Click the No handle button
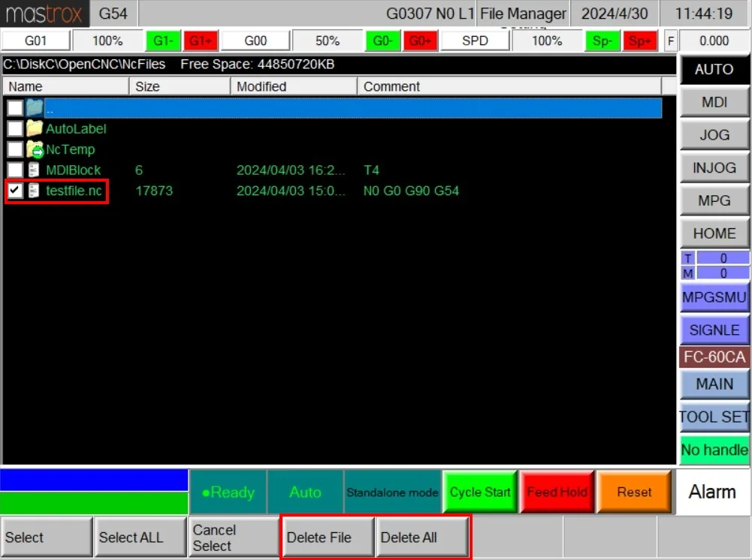 pos(714,450)
